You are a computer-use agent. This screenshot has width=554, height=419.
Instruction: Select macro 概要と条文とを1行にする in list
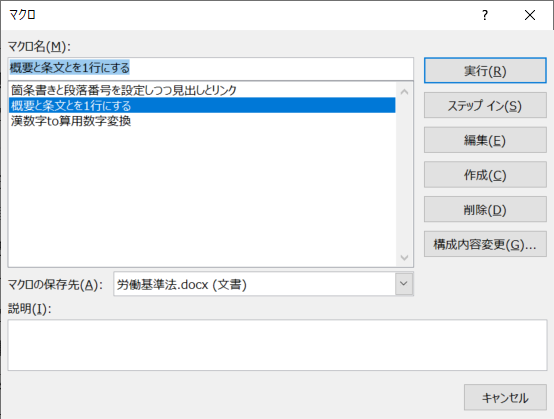point(202,105)
